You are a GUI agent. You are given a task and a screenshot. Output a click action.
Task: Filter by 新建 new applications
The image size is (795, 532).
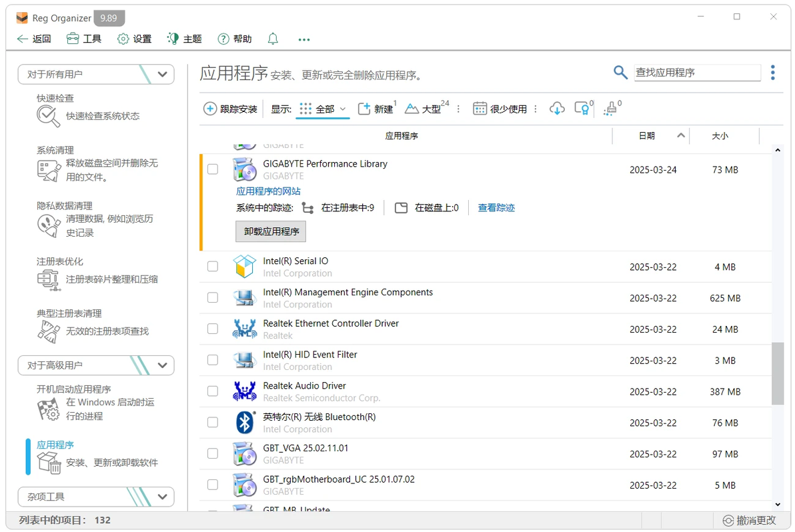377,109
